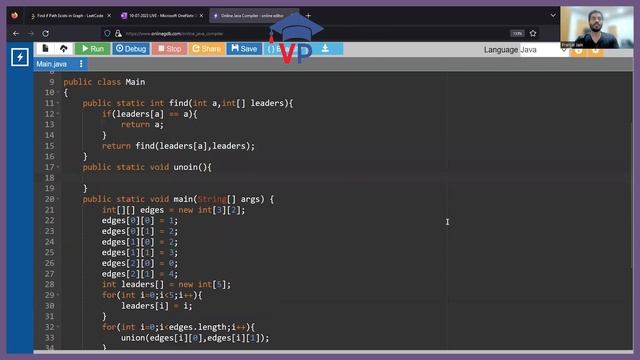Open a new browser tab
640x360 pixels.
click(x=308, y=16)
